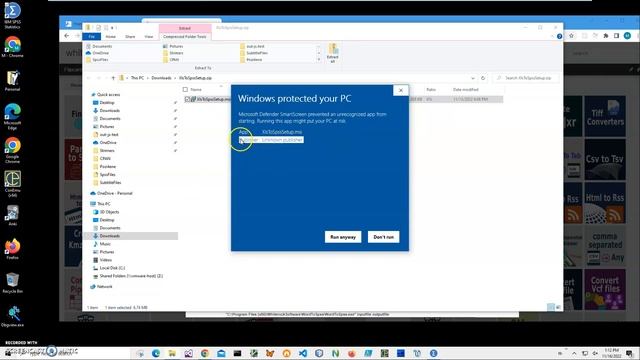Open the View ribbon tab
This screenshot has width=640, height=360.
[x=149, y=37]
